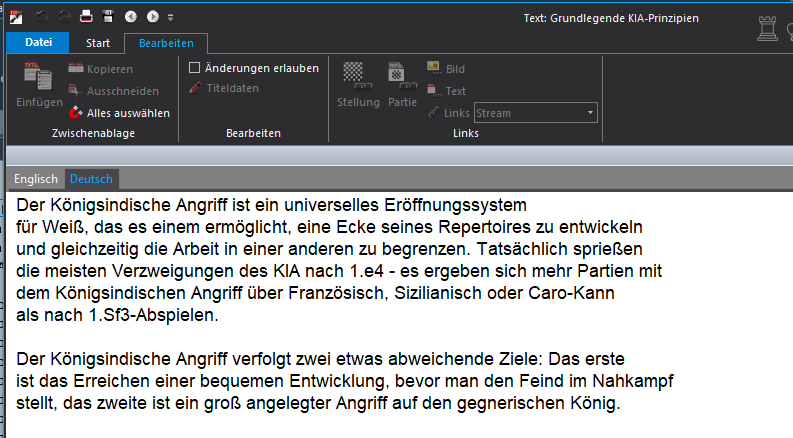Screen dimensions: 793x438
Task: Select the Bearbeiten ribbon tab
Action: 166,42
